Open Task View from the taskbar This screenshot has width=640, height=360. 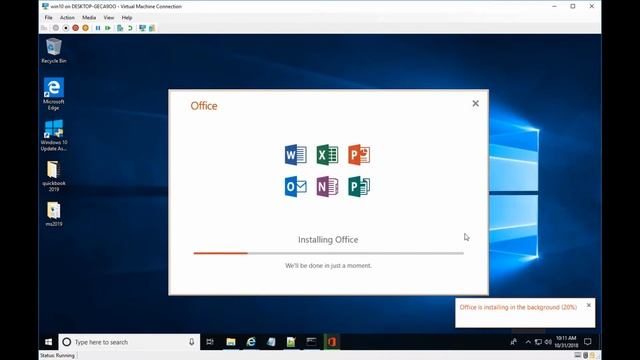click(x=210, y=342)
